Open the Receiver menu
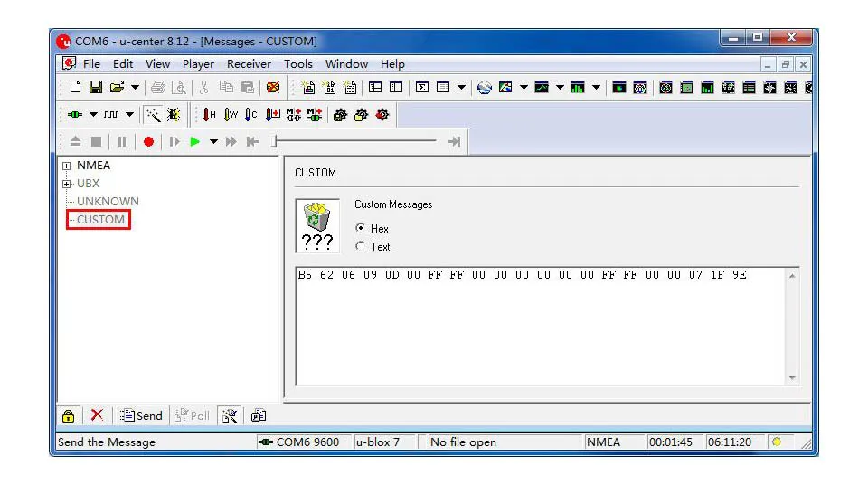Image resolution: width=868 pixels, height=485 pixels. tap(250, 63)
